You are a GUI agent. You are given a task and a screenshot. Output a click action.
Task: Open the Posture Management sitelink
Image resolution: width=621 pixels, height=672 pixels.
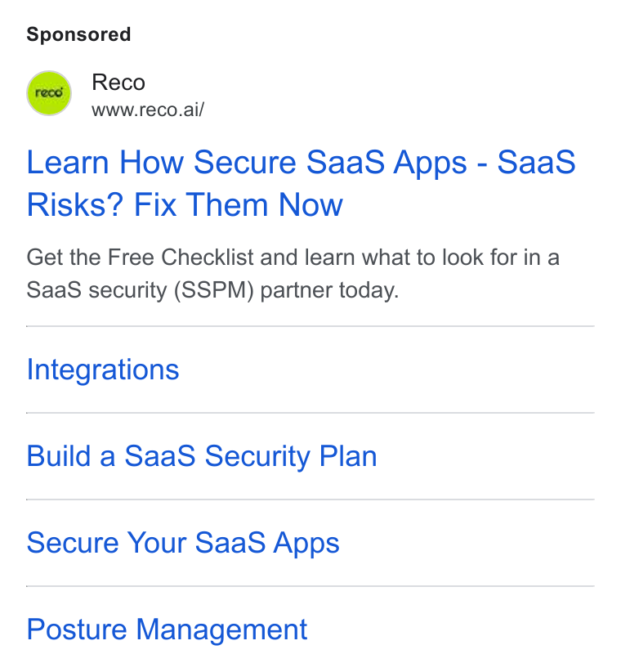(167, 629)
